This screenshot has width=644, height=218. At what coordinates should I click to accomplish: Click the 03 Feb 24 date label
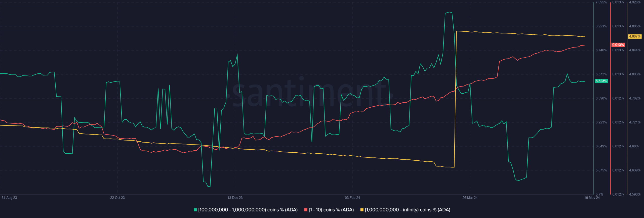(352, 198)
